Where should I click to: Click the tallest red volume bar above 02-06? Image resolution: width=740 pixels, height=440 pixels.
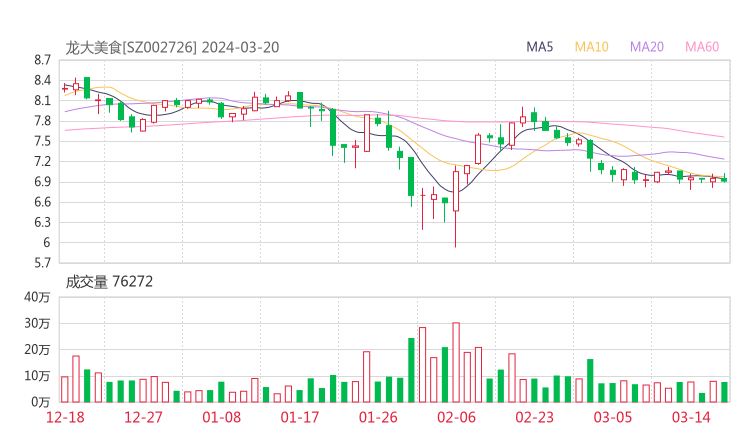pos(456,363)
